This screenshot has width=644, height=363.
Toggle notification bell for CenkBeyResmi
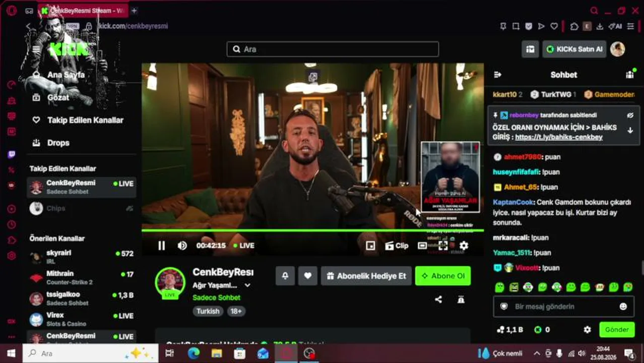point(285,276)
